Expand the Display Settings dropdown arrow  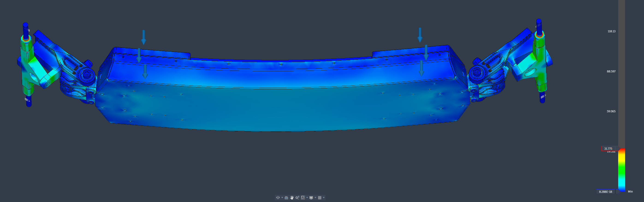pyautogui.click(x=315, y=197)
